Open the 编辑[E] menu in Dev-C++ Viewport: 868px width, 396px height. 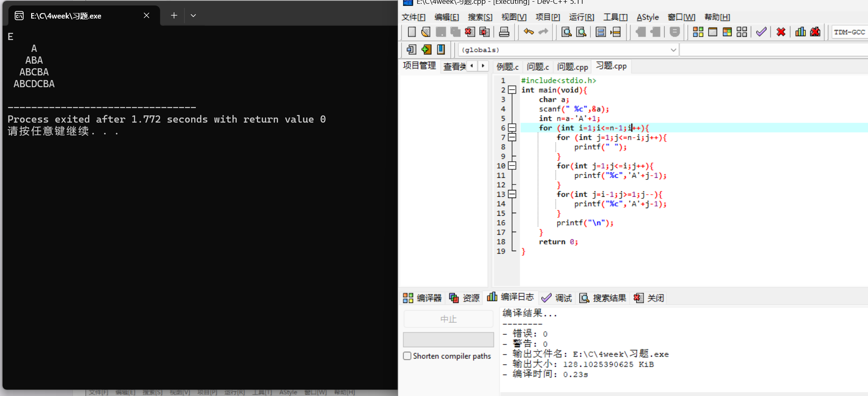tap(446, 17)
